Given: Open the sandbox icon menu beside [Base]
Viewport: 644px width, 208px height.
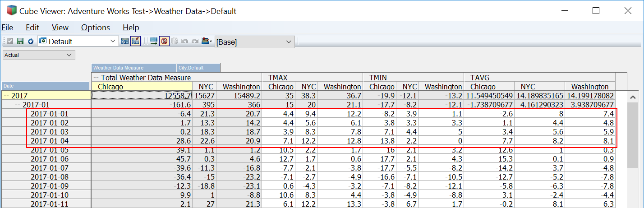Looking at the screenshot, I should (x=207, y=42).
